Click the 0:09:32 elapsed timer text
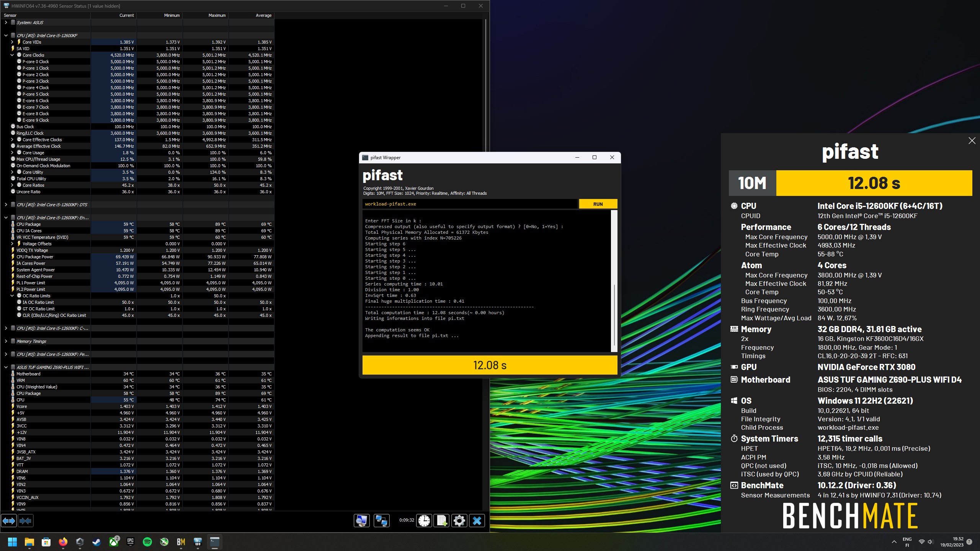The image size is (980, 551). click(407, 520)
